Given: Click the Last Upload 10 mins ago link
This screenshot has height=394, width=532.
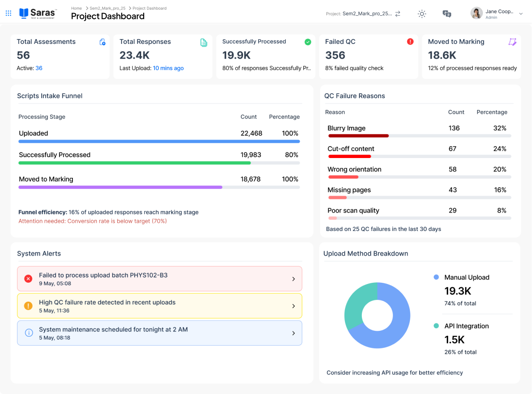Looking at the screenshot, I should point(168,68).
